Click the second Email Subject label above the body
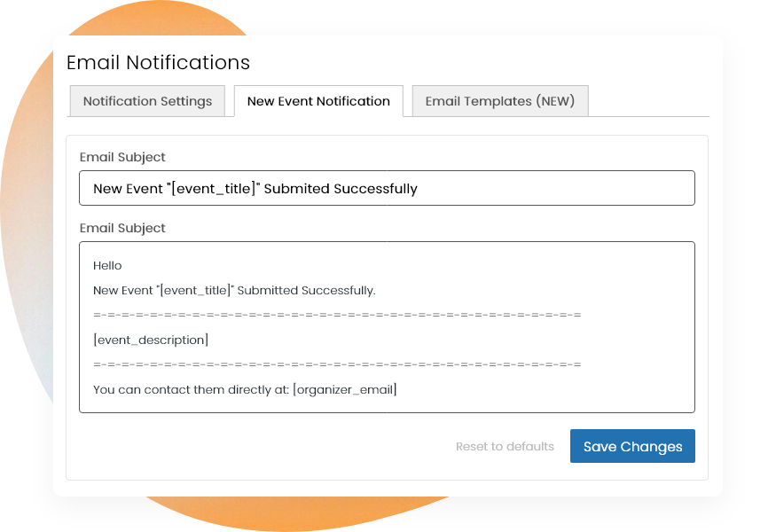776x532 pixels. (121, 228)
